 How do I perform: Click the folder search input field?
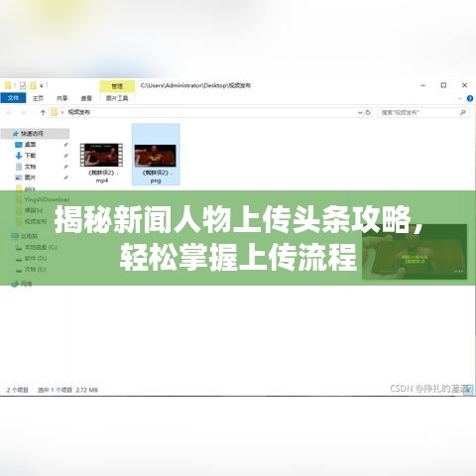click(419, 112)
